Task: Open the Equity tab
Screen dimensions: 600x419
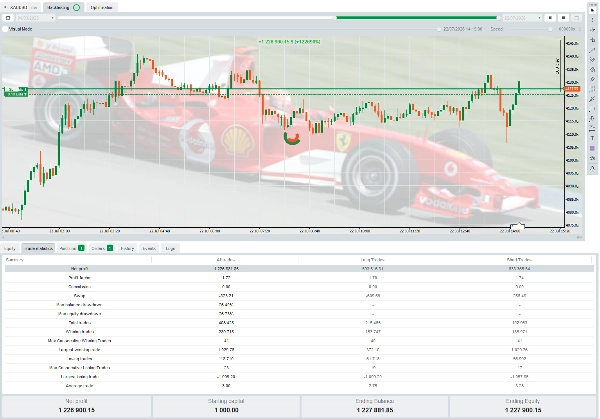Action: click(10, 248)
